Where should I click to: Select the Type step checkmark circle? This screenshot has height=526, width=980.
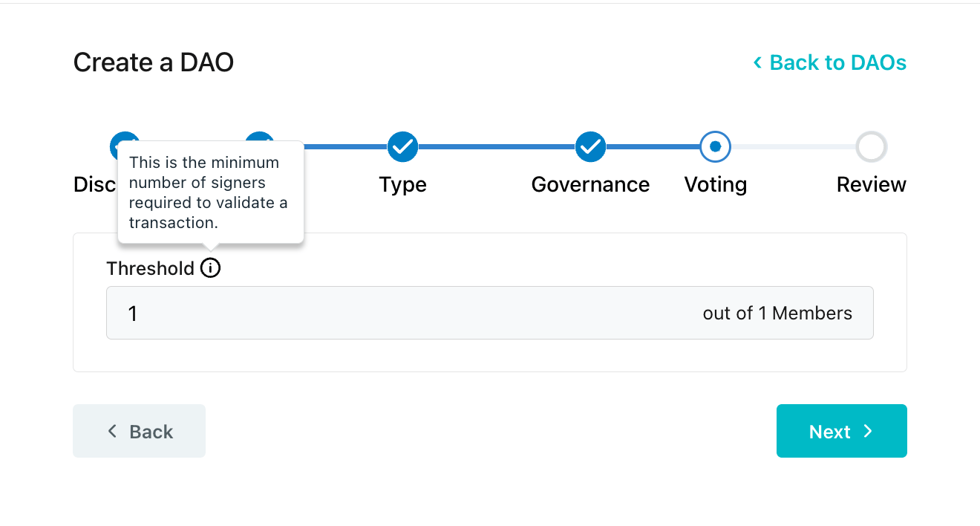[x=403, y=147]
